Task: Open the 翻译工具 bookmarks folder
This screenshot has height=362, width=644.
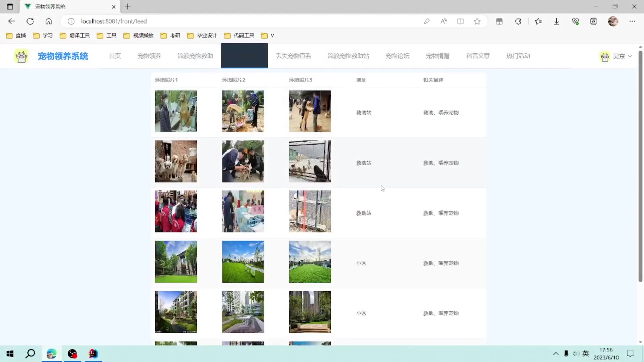Action: tap(74, 36)
